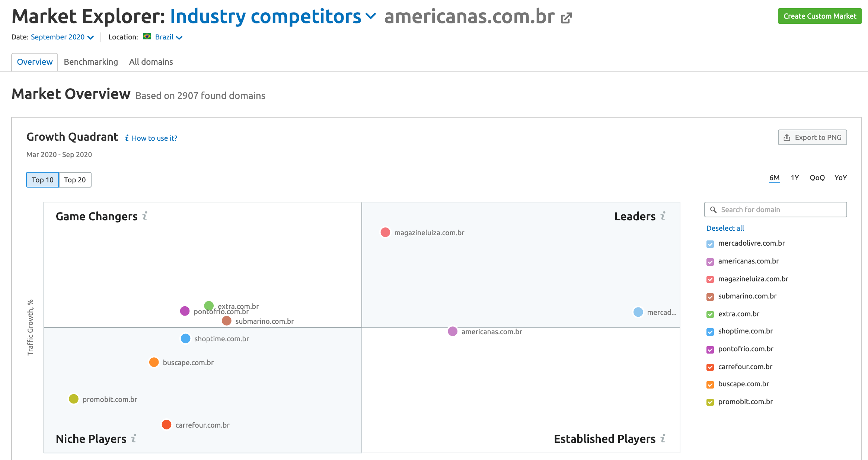Click the Brazil flag icon
Image resolution: width=868 pixels, height=460 pixels.
click(x=147, y=37)
